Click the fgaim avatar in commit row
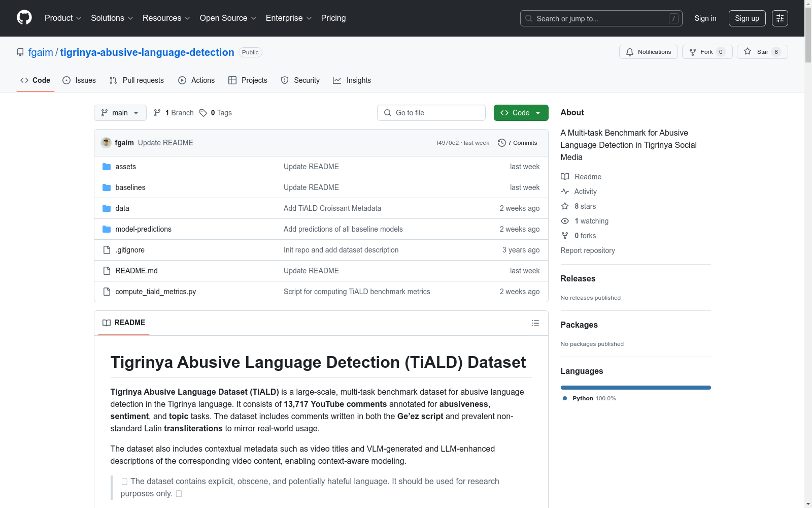The image size is (812, 508). (106, 143)
